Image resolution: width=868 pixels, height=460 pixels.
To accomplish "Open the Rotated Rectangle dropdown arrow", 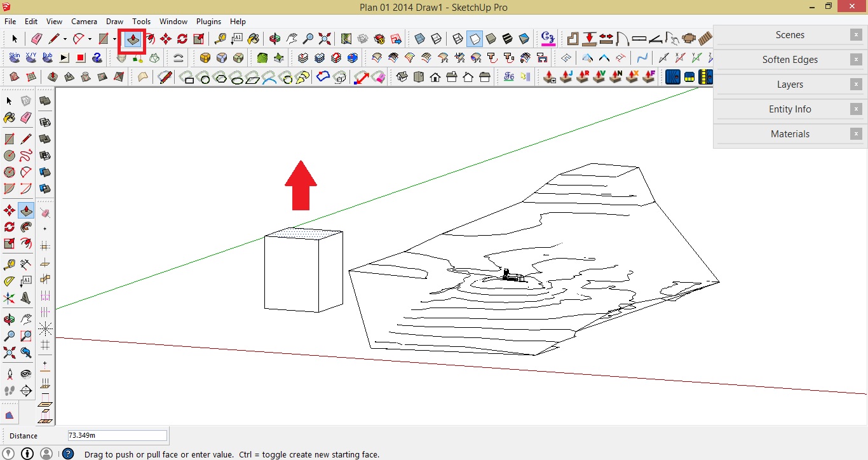I will (114, 38).
